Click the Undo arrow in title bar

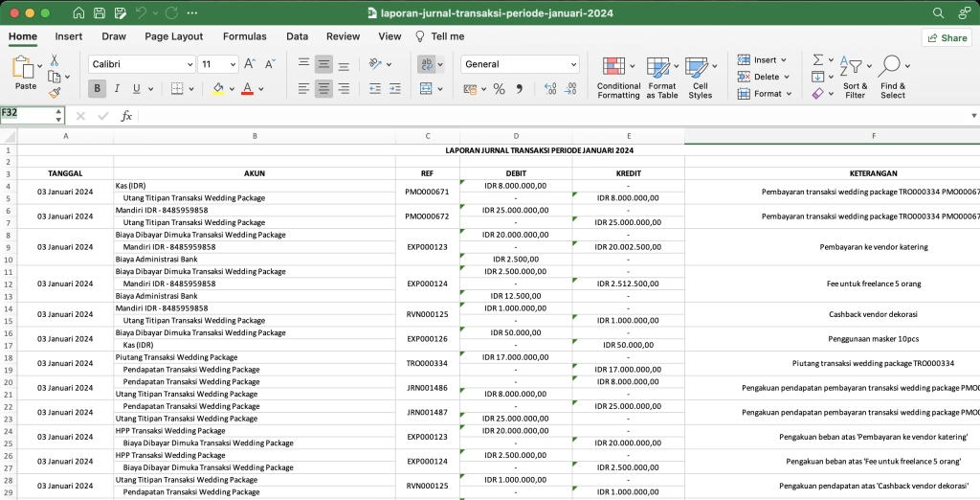(x=141, y=12)
